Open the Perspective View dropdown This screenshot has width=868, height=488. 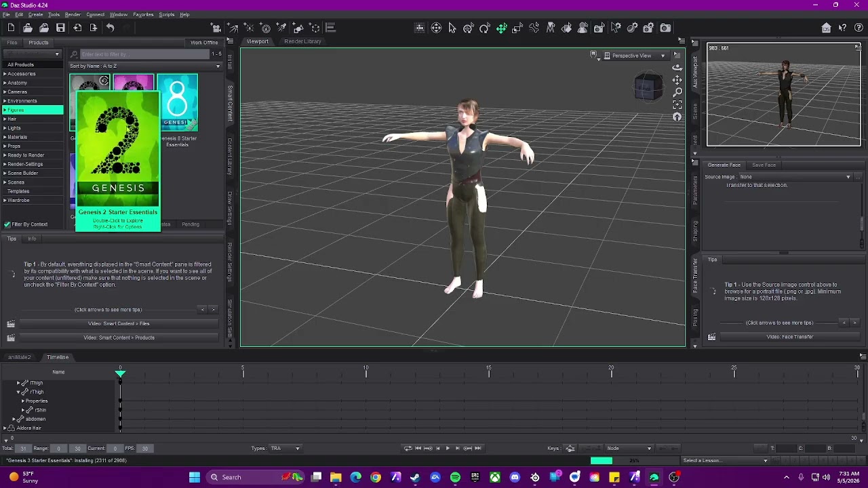pyautogui.click(x=635, y=56)
